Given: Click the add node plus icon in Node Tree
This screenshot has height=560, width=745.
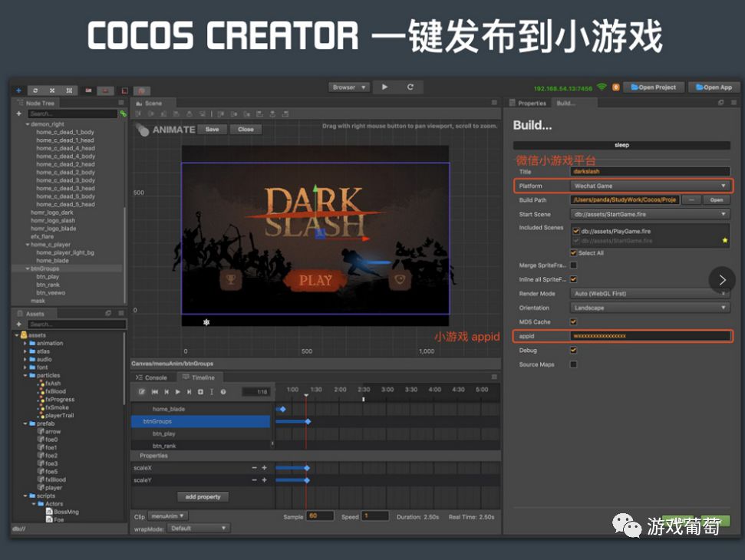Looking at the screenshot, I should 19,114.
